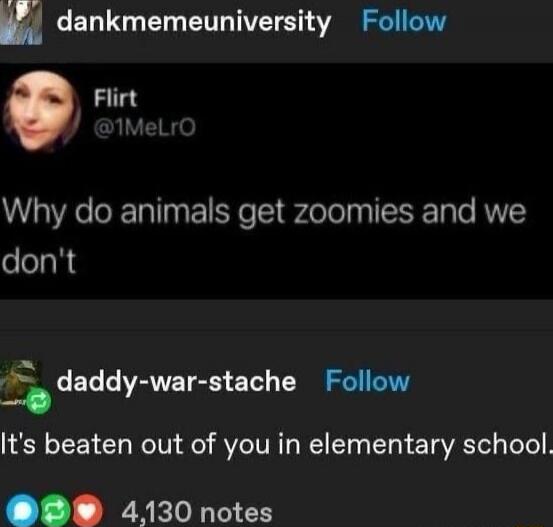The width and height of the screenshot is (553, 527).
Task: Like the post with the red heart icon
Action: click(88, 512)
